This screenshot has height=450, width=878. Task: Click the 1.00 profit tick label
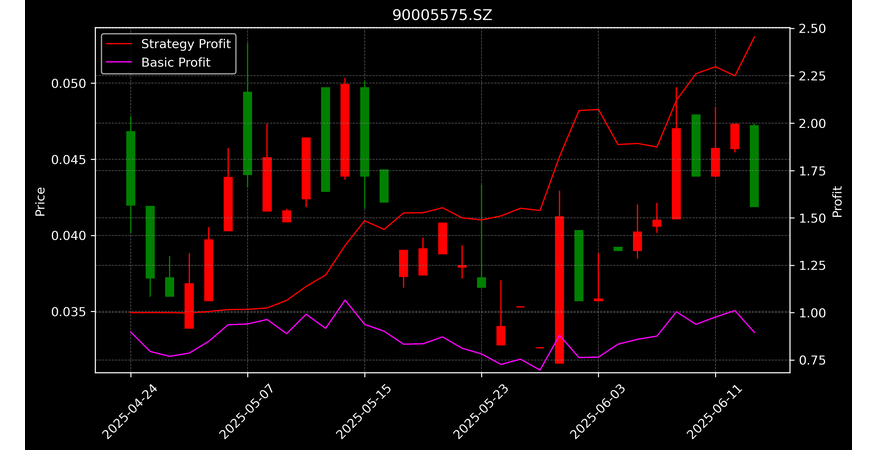[x=810, y=313]
